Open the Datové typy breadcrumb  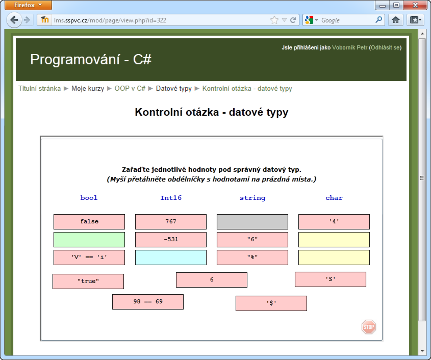tap(174, 89)
